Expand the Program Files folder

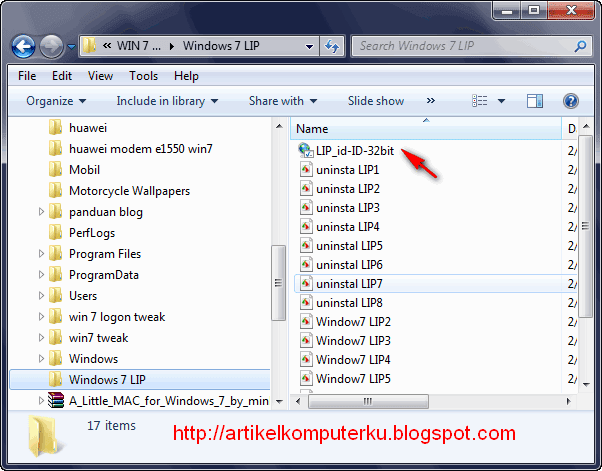41,254
